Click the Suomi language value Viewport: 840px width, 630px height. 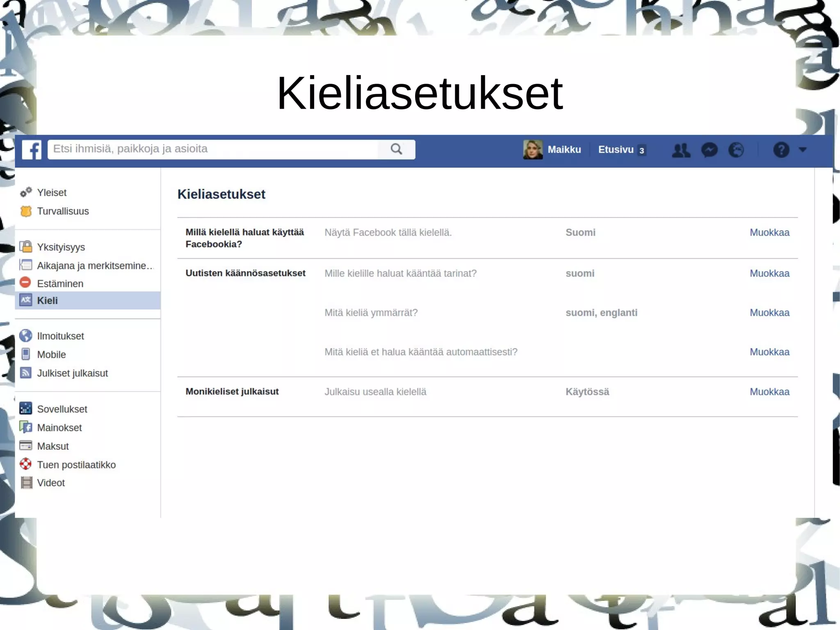(x=580, y=232)
